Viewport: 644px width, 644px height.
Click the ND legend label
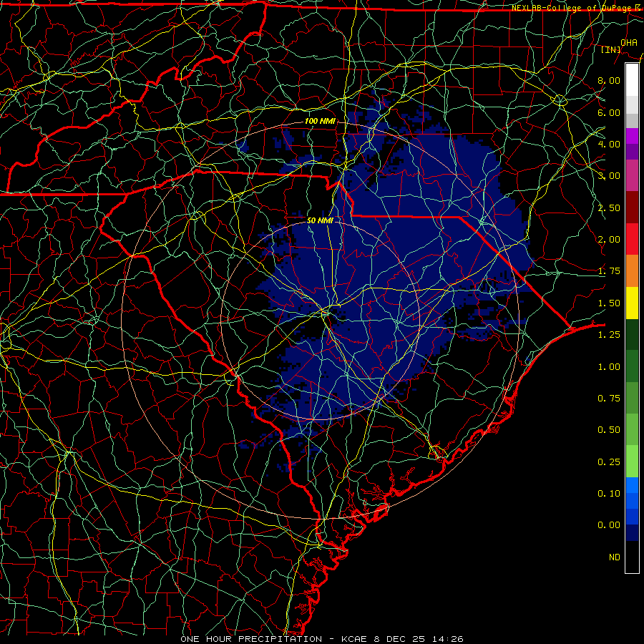[x=615, y=557]
